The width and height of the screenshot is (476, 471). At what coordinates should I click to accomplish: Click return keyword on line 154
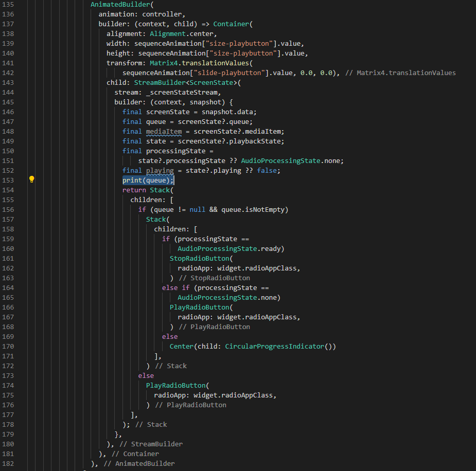click(134, 190)
